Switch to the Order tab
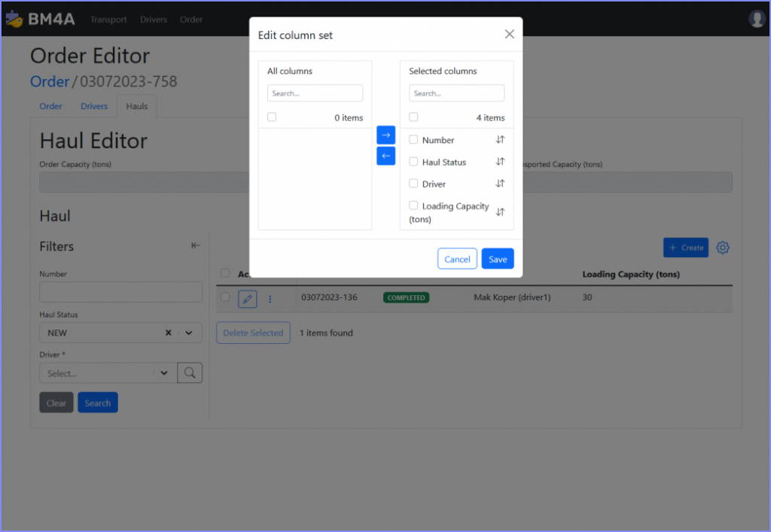This screenshot has height=532, width=771. (x=50, y=106)
